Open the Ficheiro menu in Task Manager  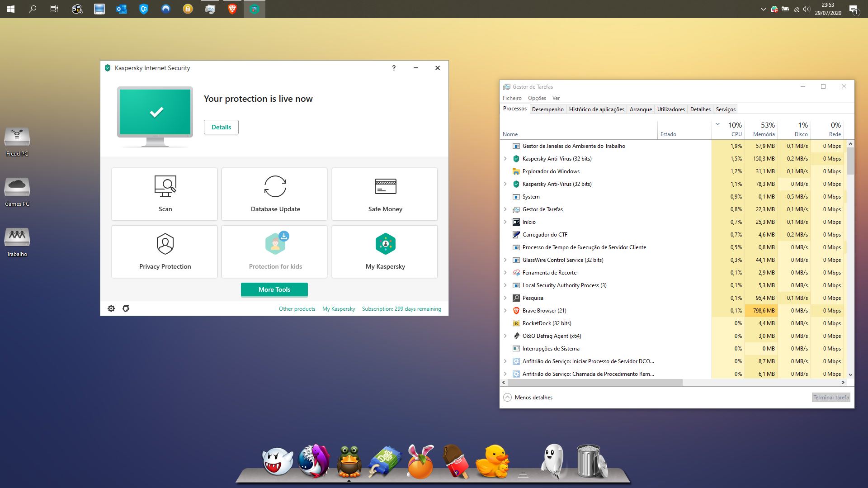tap(512, 98)
